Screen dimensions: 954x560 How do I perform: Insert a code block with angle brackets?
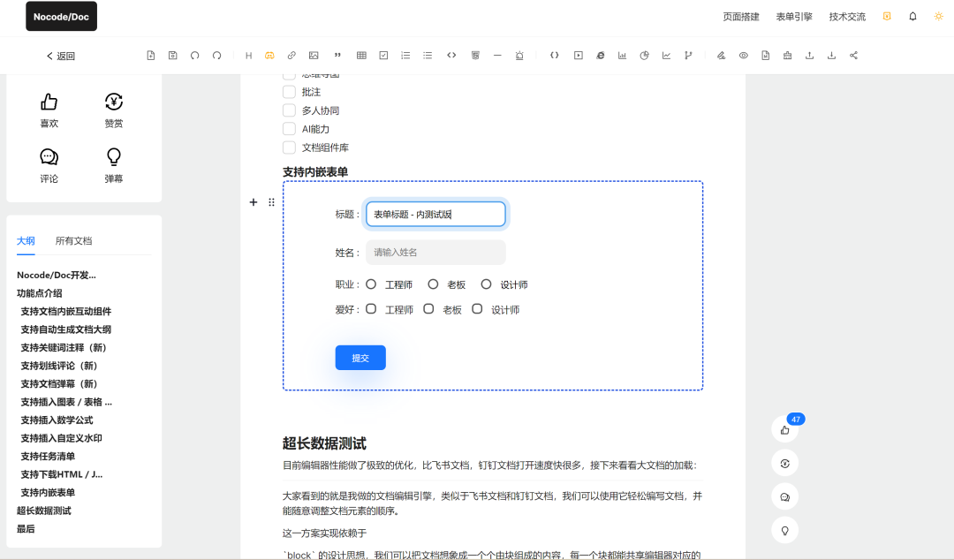tap(451, 56)
